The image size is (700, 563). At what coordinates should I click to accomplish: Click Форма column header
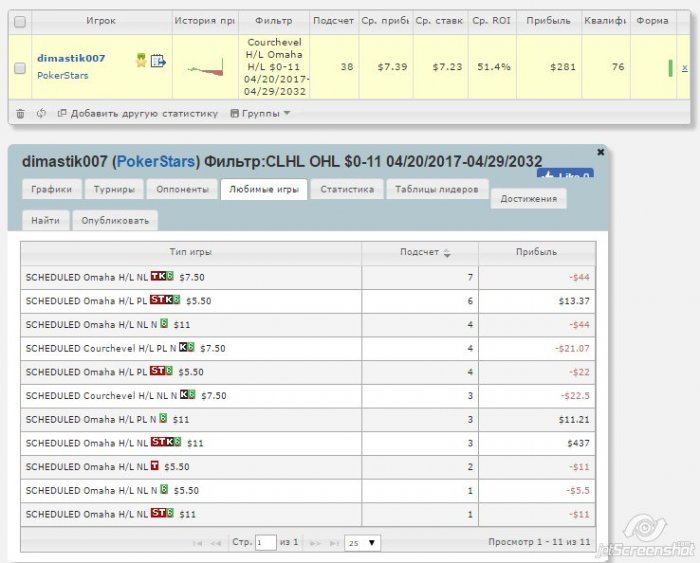[x=653, y=21]
